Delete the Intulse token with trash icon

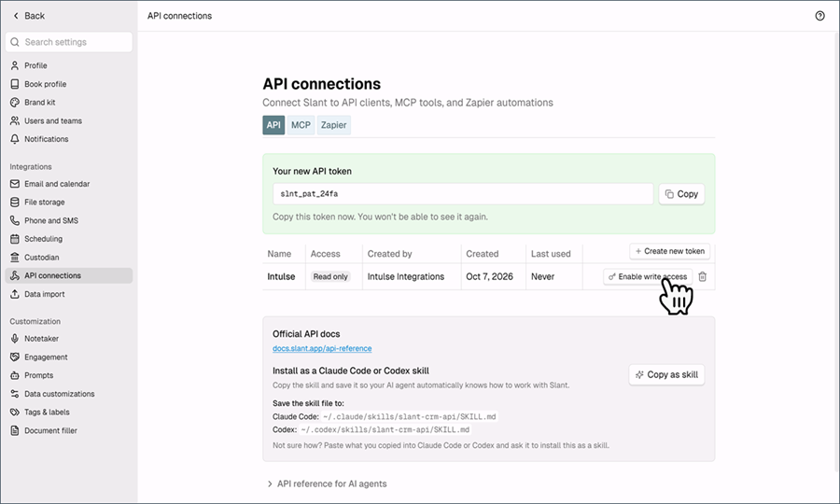(x=702, y=276)
